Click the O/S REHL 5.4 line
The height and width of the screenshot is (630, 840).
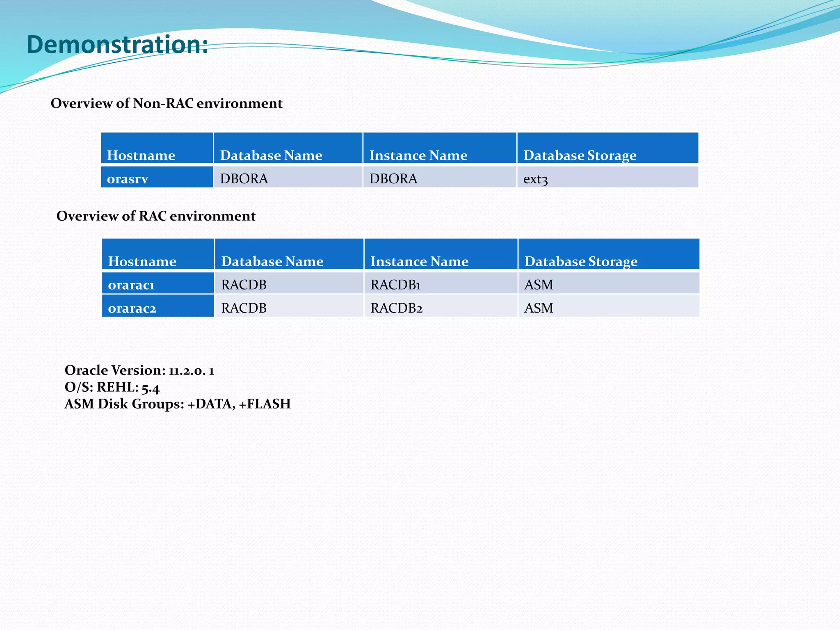(x=112, y=387)
